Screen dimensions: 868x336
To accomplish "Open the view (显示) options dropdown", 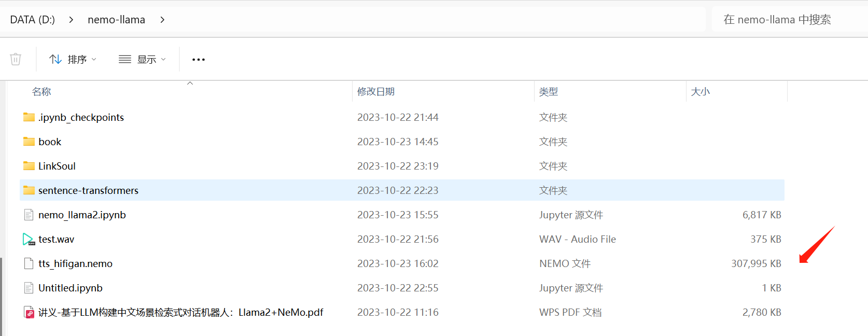I will pyautogui.click(x=143, y=59).
